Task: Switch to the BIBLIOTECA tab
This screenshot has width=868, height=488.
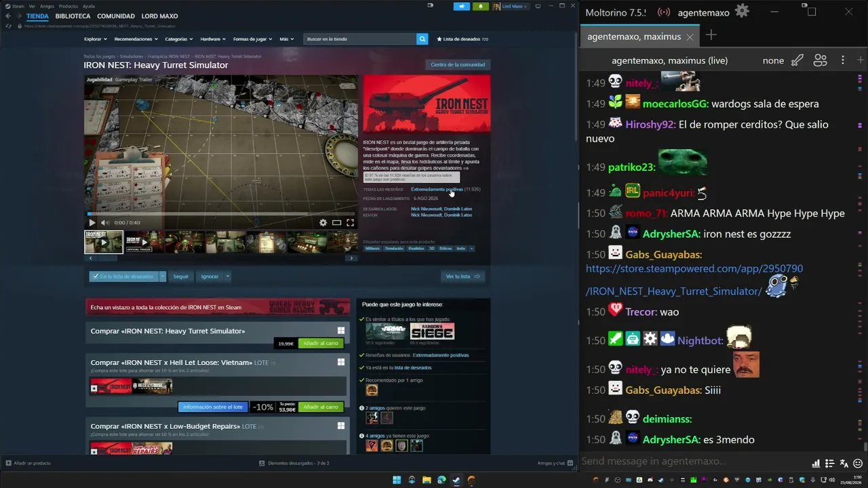Action: click(73, 16)
